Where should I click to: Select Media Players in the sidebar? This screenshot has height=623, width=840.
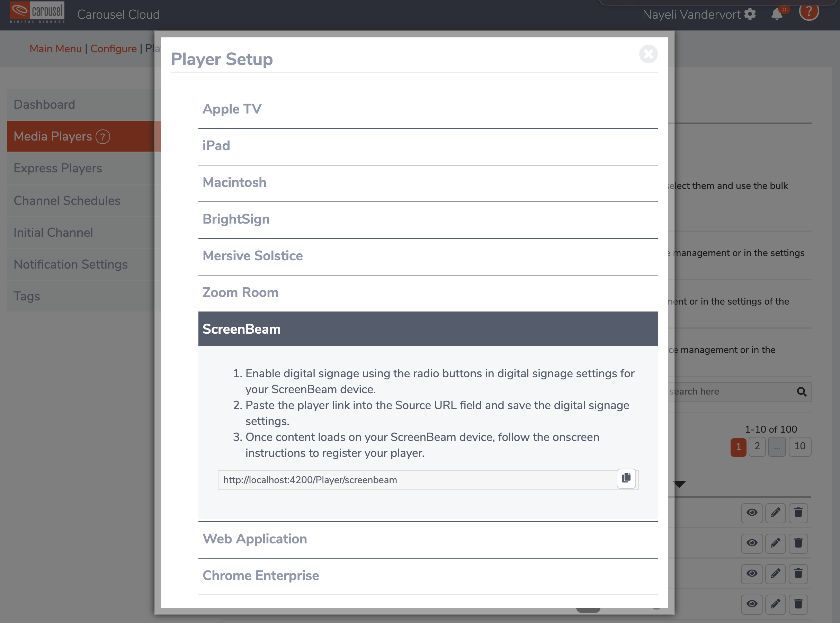[84, 136]
